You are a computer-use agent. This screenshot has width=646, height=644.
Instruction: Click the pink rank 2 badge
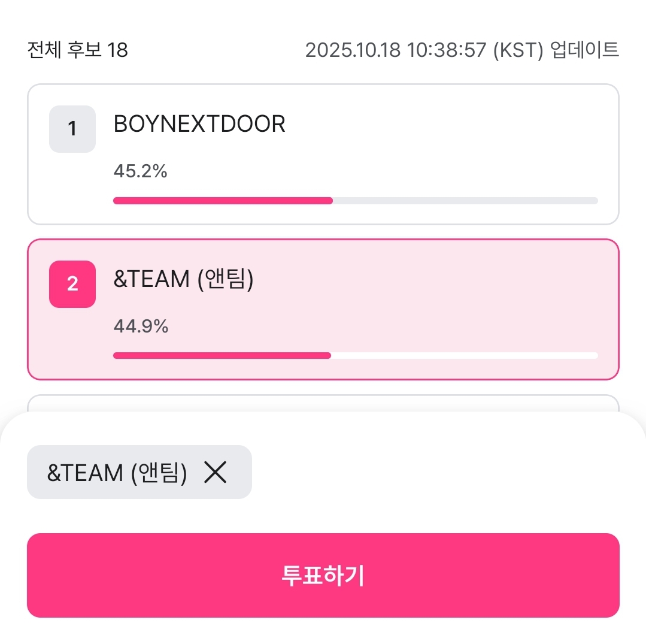click(x=72, y=284)
